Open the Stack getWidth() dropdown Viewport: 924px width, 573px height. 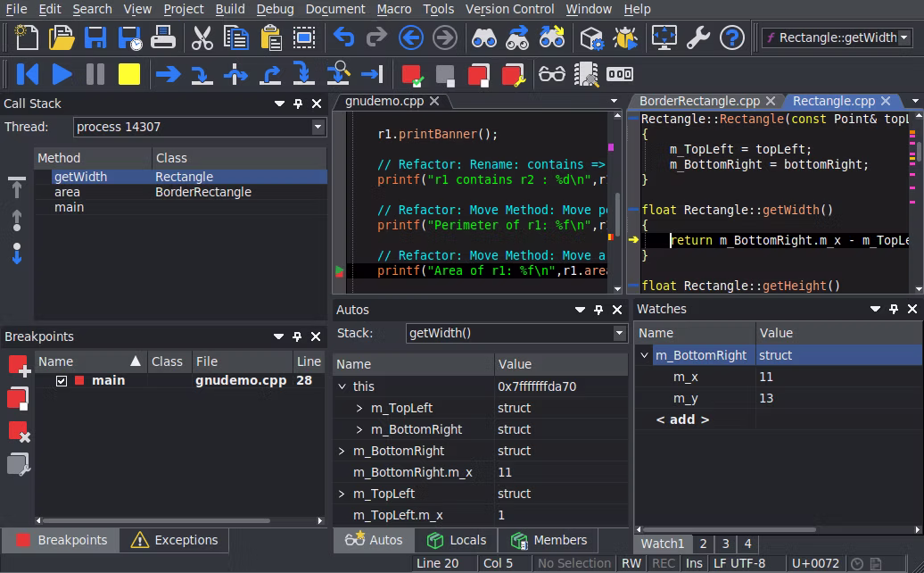coord(619,333)
